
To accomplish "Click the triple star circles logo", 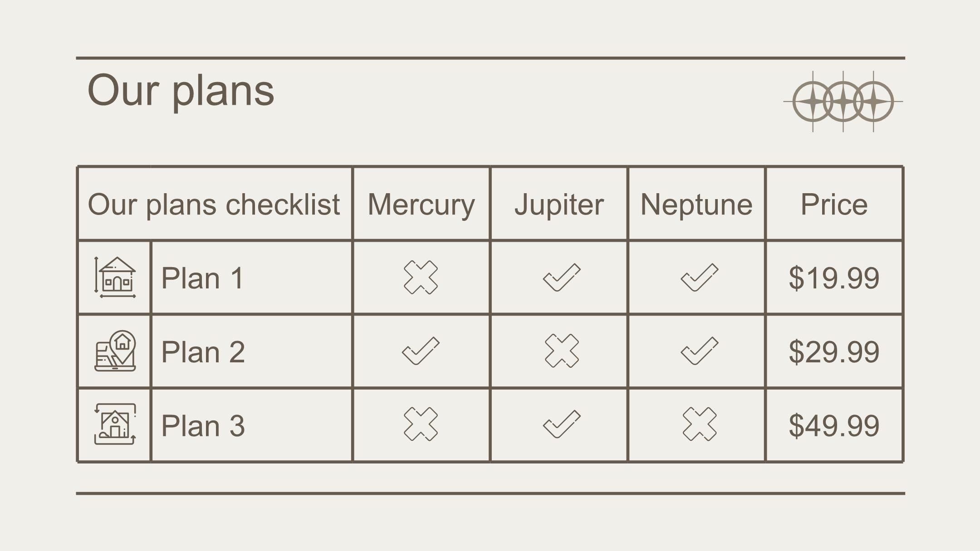I will tap(843, 102).
